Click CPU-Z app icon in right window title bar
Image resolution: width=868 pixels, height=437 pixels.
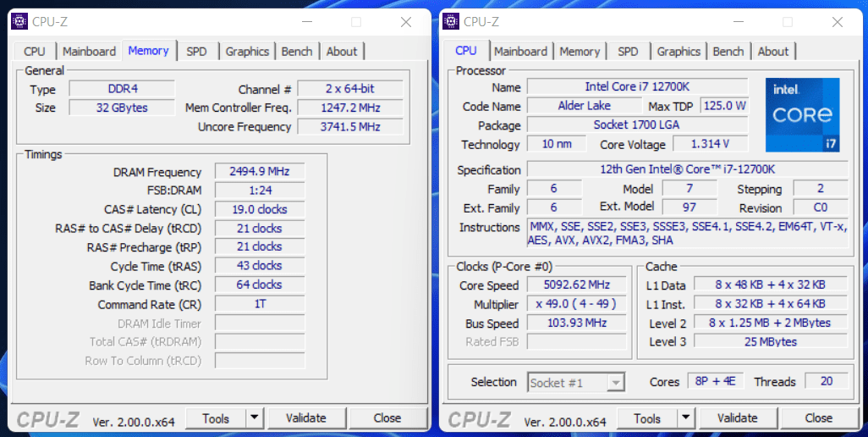tap(451, 22)
